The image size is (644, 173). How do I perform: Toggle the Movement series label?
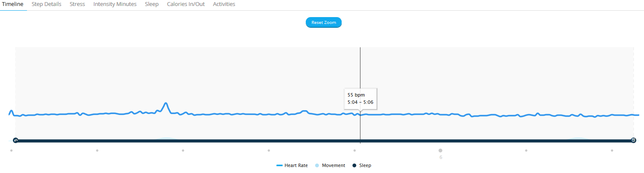tap(333, 165)
